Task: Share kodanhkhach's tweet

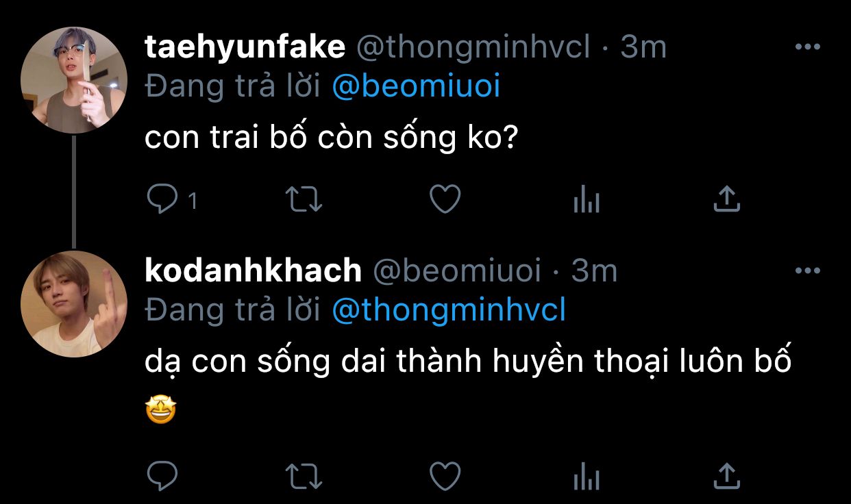Action: [727, 475]
